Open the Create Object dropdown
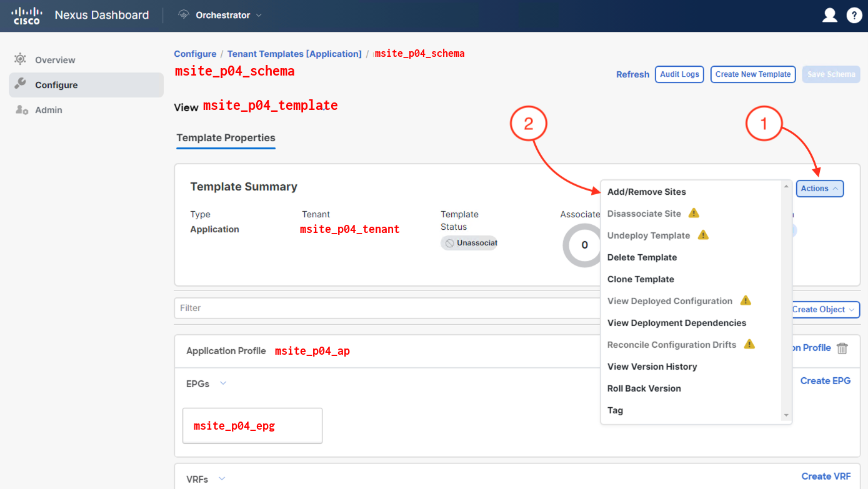868x489 pixels. 824,310
